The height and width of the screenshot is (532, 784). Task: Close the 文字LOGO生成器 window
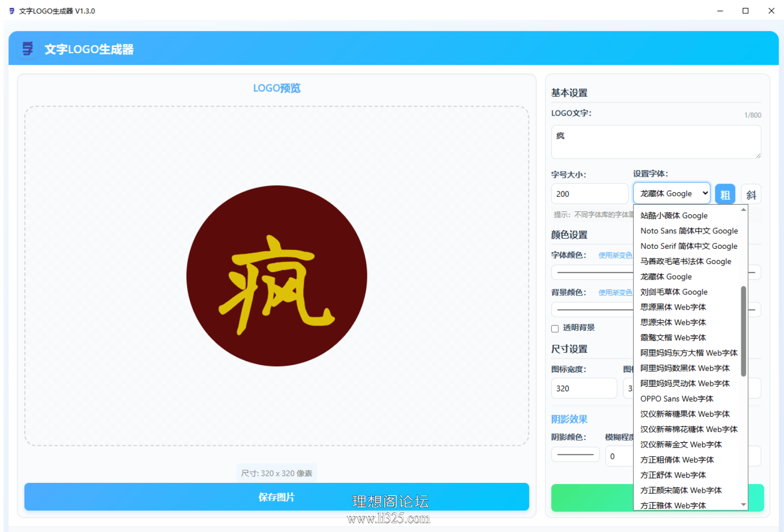coord(771,11)
